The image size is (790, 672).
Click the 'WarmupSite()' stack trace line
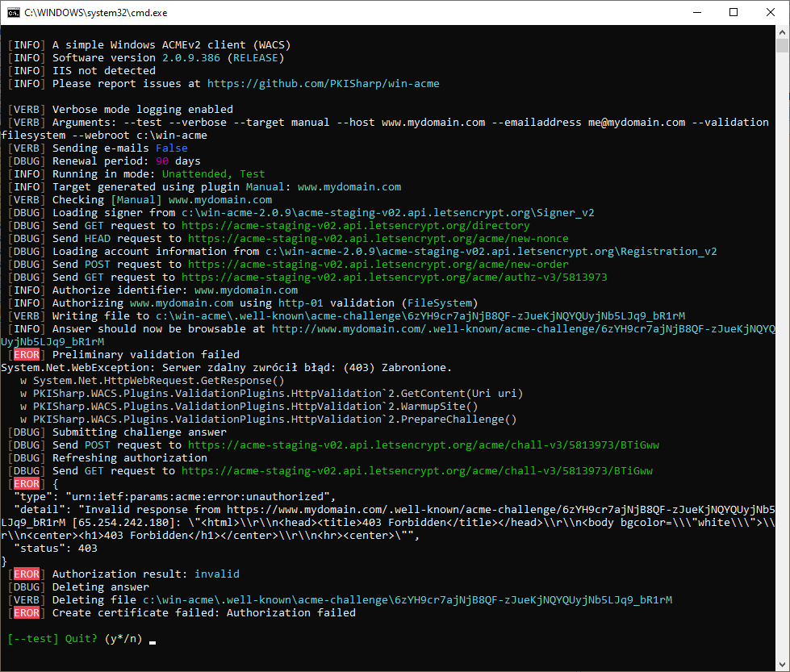pyautogui.click(x=249, y=407)
